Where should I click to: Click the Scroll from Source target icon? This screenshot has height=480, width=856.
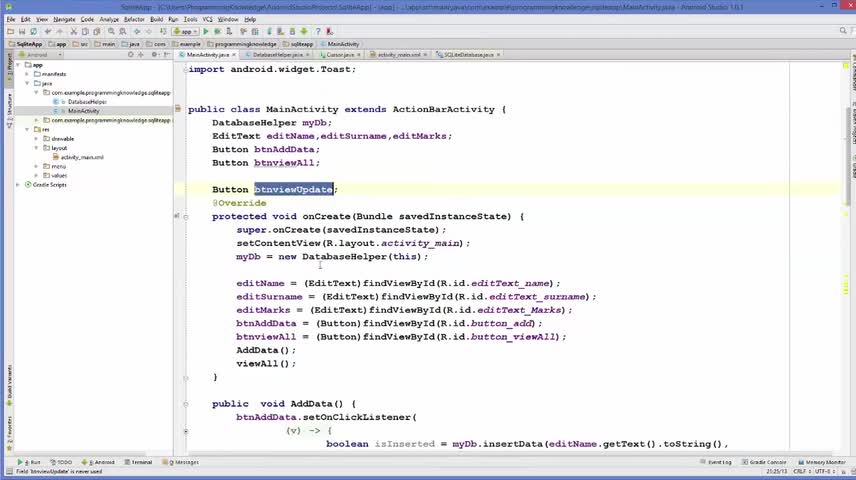point(130,55)
